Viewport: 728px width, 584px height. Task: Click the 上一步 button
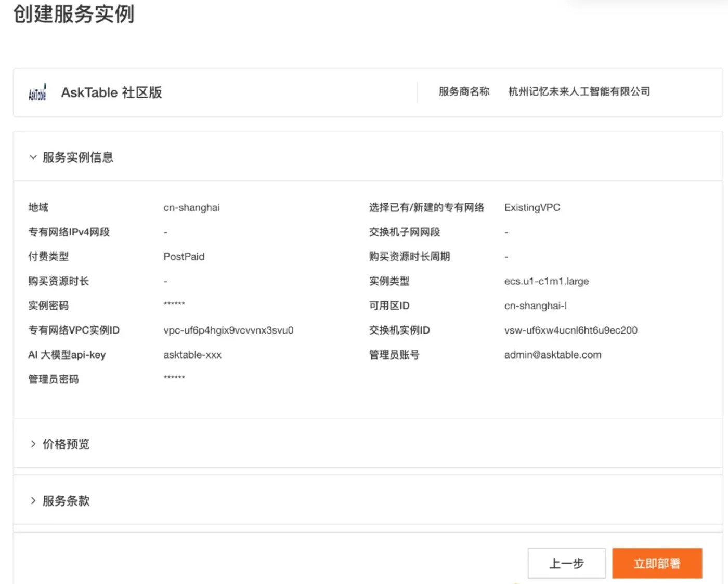pos(567,563)
